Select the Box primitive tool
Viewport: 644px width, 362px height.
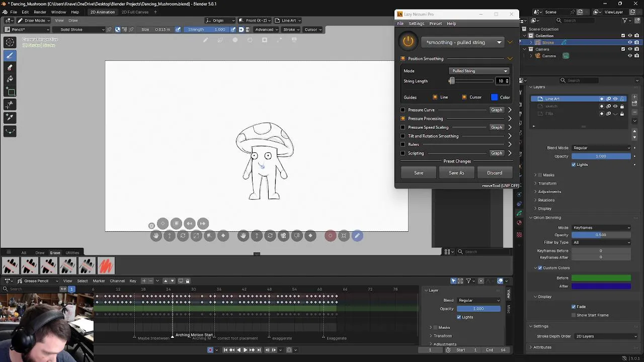[10, 92]
